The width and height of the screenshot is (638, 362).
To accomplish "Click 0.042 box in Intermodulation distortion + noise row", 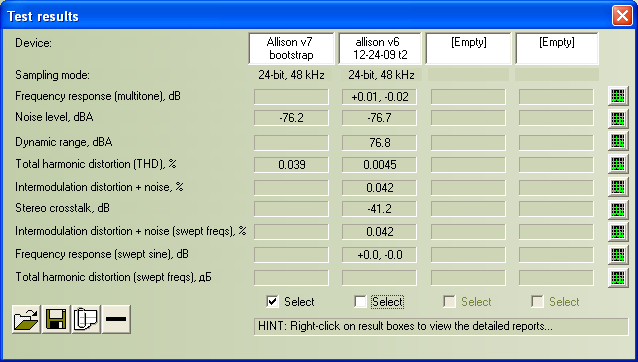I will coord(379,188).
